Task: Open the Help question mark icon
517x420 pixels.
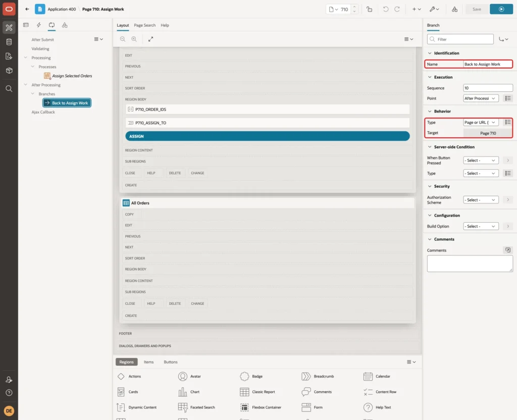Action: 9,393
